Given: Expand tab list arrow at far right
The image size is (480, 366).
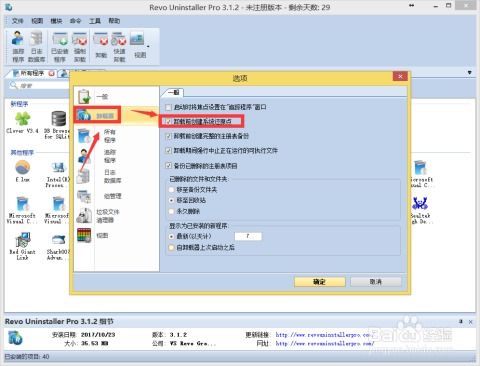Looking at the screenshot, I should click(x=470, y=72).
